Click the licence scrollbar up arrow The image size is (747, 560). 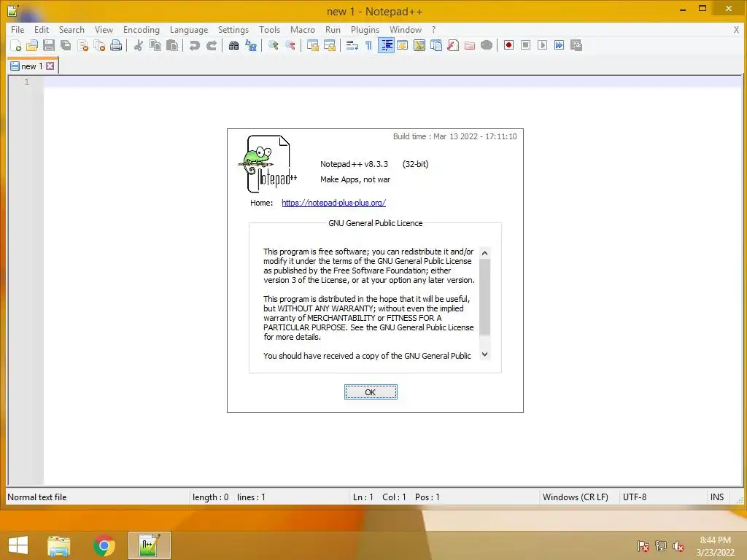click(x=484, y=253)
